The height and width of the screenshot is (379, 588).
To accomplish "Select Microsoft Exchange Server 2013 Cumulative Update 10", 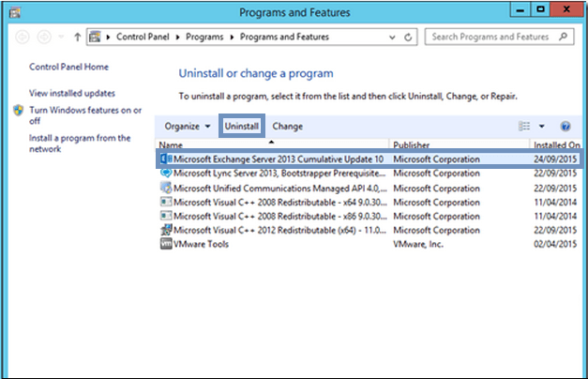I will coord(369,159).
